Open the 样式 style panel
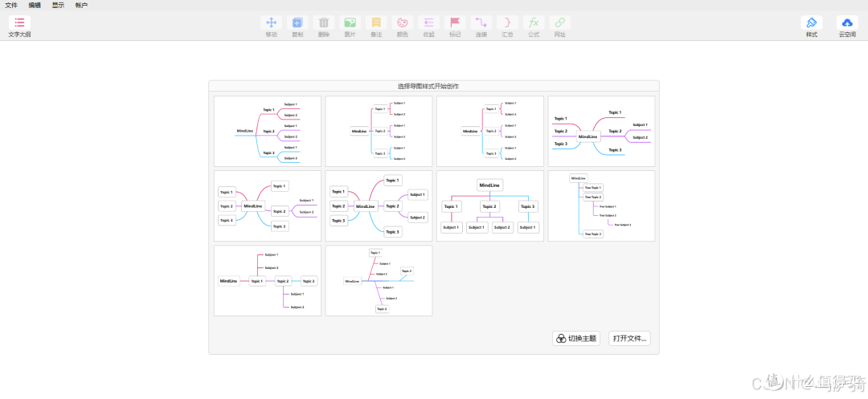Screen dimensions: 868x399 (812, 26)
